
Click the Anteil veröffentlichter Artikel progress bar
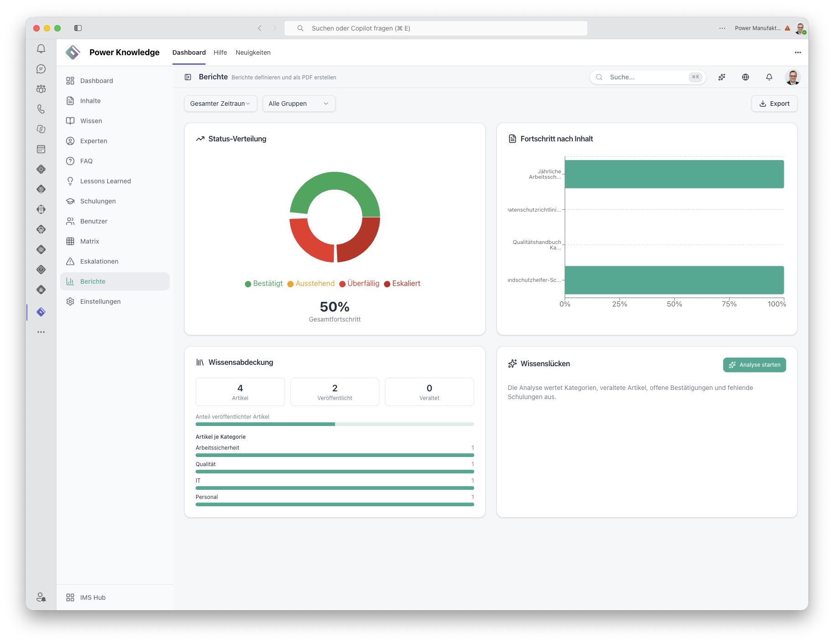(x=335, y=424)
